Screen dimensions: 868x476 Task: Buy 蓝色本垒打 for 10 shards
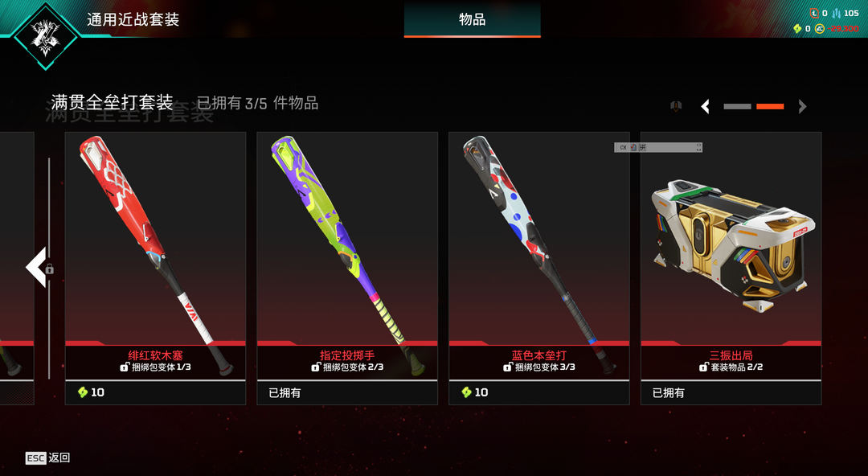(x=538, y=392)
